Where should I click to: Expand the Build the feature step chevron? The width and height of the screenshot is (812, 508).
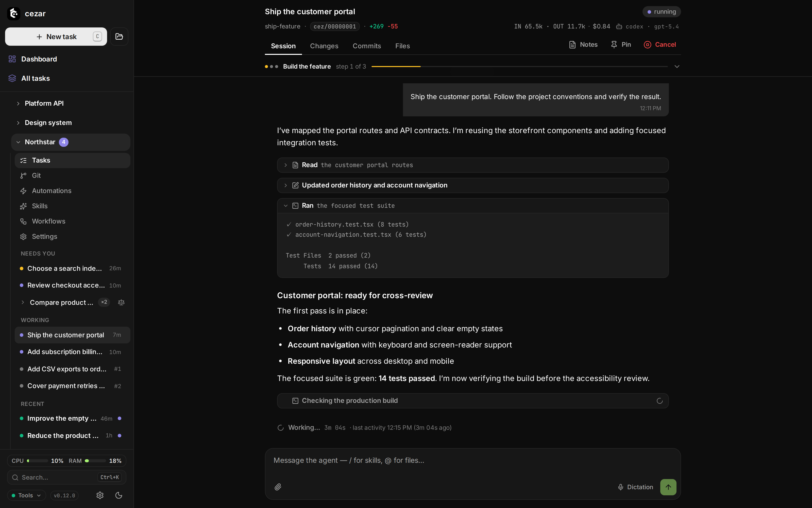coord(677,67)
